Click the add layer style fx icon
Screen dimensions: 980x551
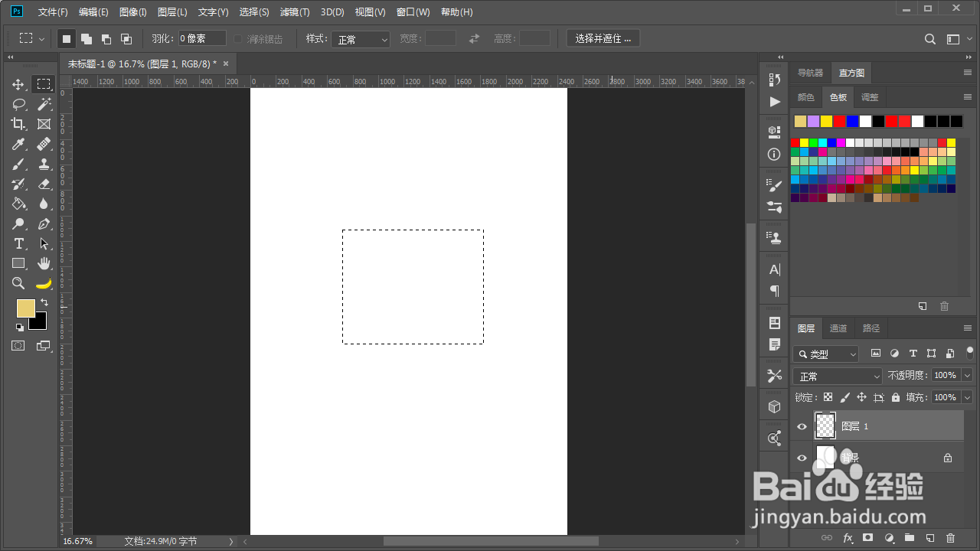(848, 538)
